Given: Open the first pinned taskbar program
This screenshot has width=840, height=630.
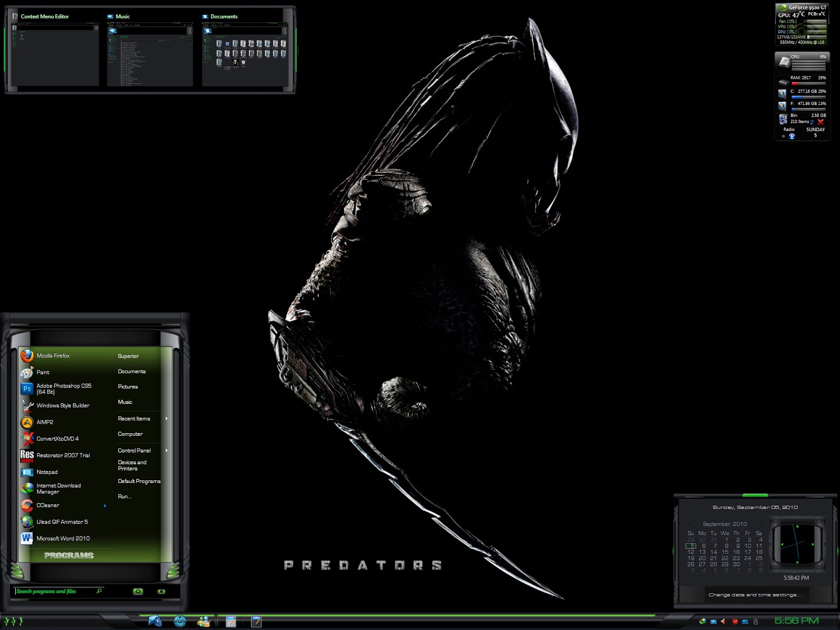Looking at the screenshot, I should tap(155, 622).
